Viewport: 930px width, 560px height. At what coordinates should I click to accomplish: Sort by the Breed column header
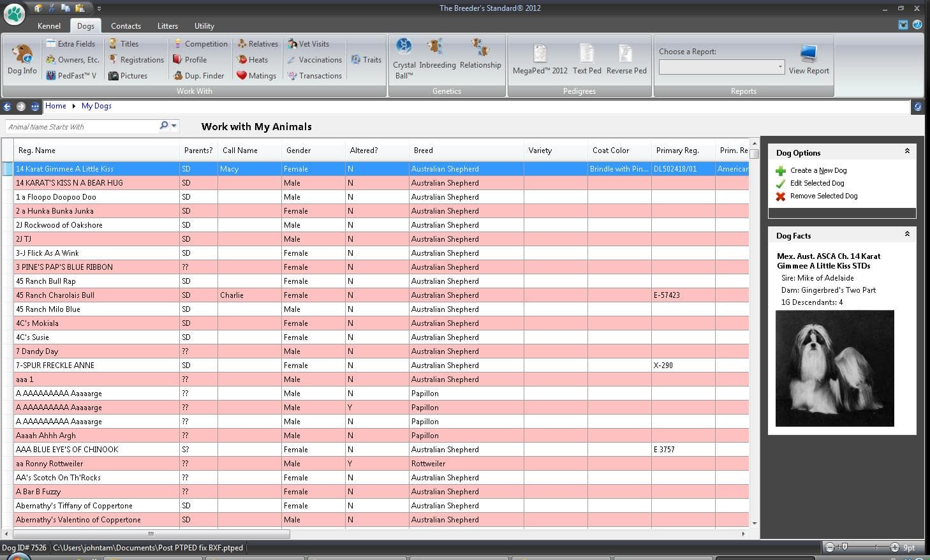pos(423,151)
